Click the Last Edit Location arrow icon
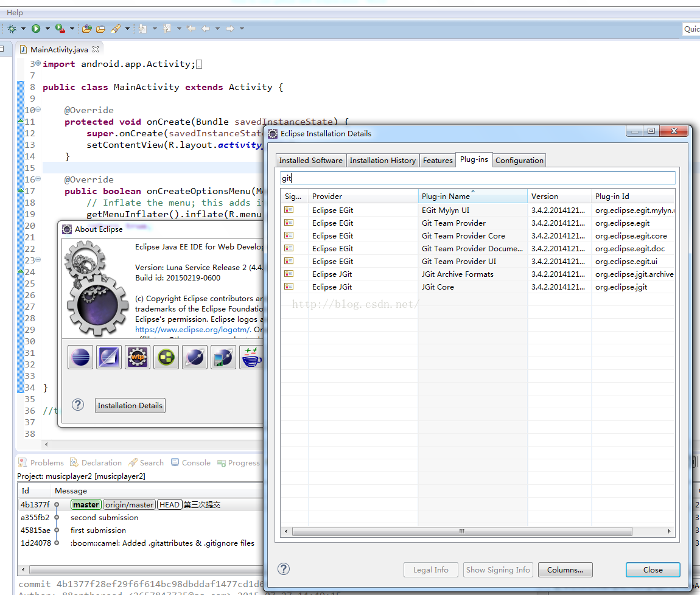Screen dimensions: 700x595 tap(191, 29)
